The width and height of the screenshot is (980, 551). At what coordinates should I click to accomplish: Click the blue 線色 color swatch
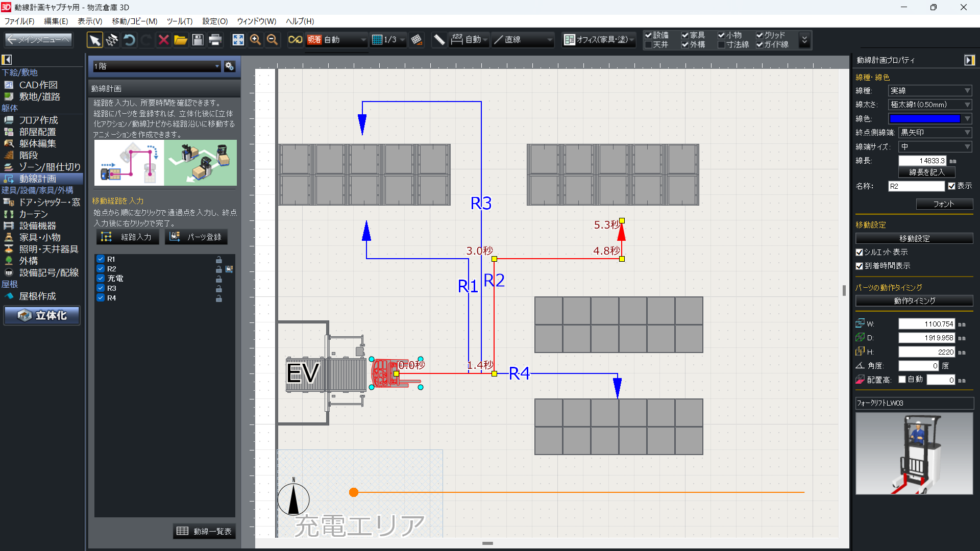pyautogui.click(x=924, y=119)
